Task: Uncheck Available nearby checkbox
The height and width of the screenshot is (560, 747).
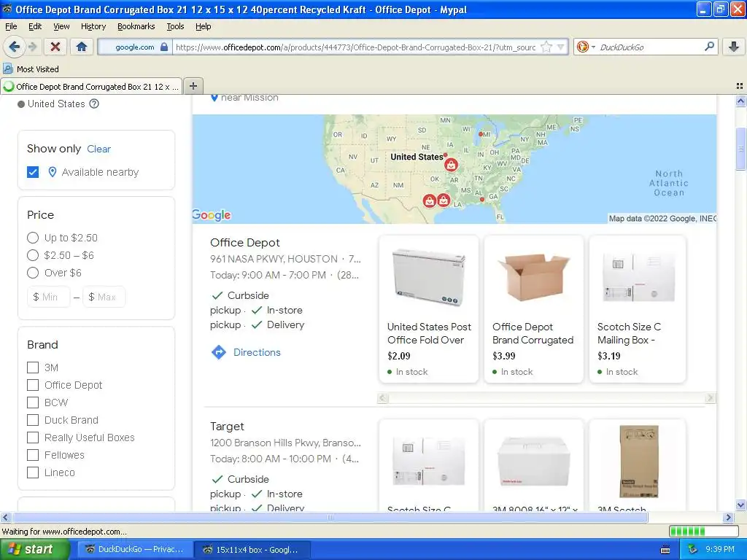Action: click(x=33, y=172)
